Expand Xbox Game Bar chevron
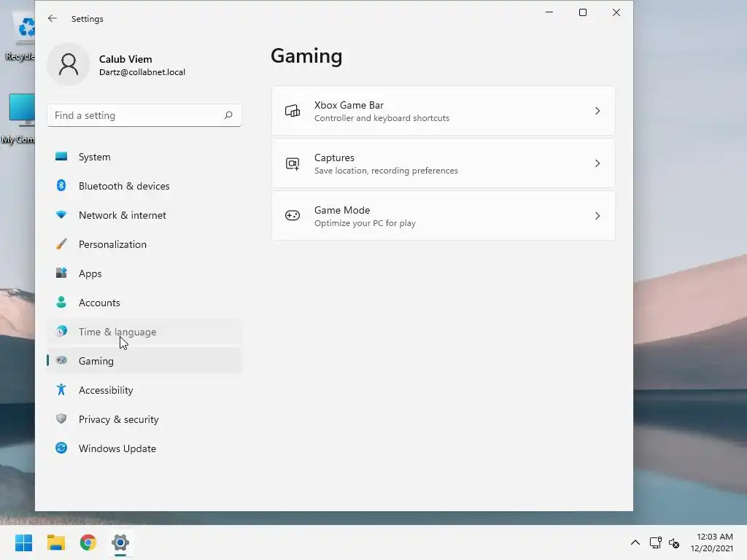The image size is (747, 560). click(597, 111)
